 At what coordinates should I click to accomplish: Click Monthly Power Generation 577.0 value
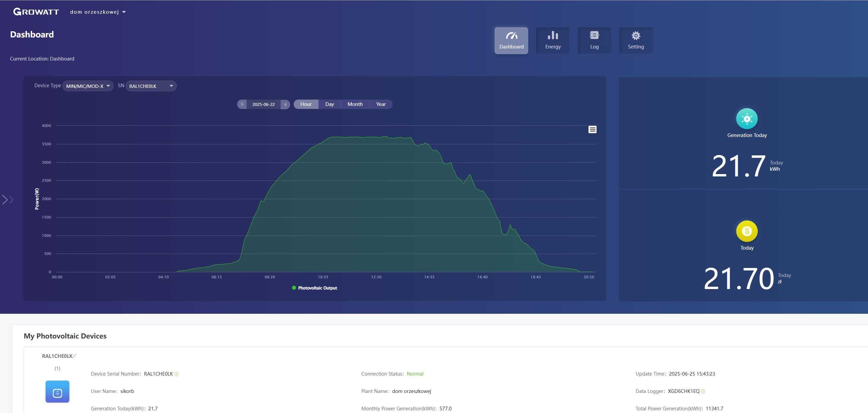click(x=445, y=409)
